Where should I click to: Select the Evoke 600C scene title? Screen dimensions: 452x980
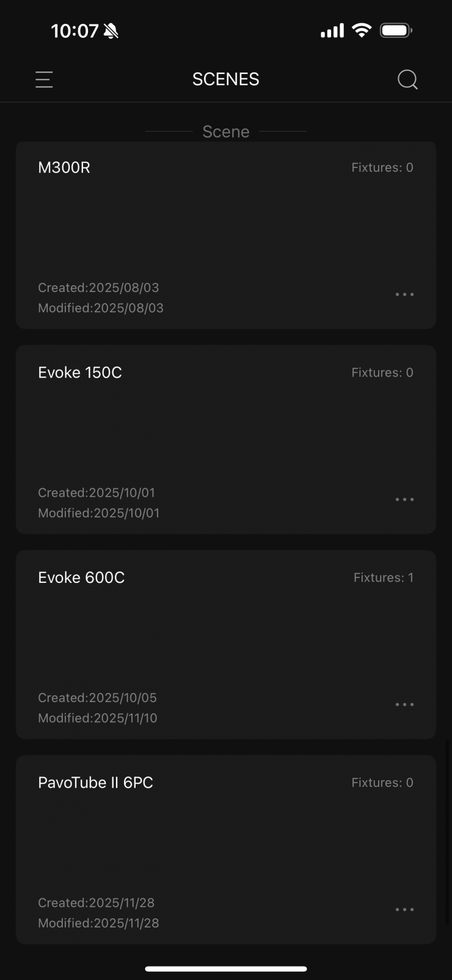(81, 577)
